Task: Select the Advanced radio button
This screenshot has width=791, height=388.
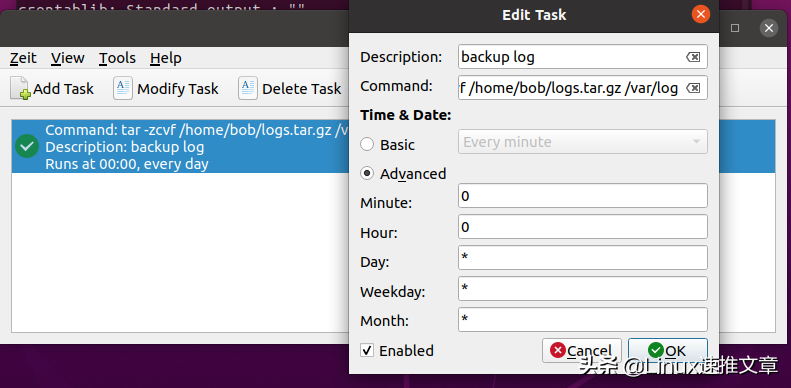Action: coord(367,174)
